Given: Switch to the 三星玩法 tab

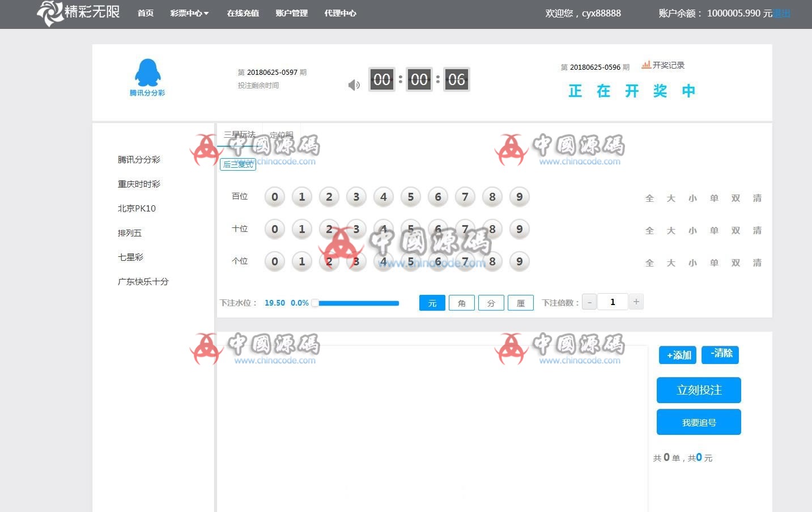Looking at the screenshot, I should [x=240, y=135].
